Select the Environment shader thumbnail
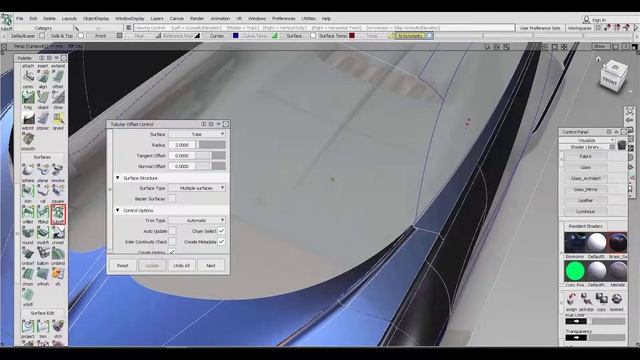640x360 pixels. 575,242
